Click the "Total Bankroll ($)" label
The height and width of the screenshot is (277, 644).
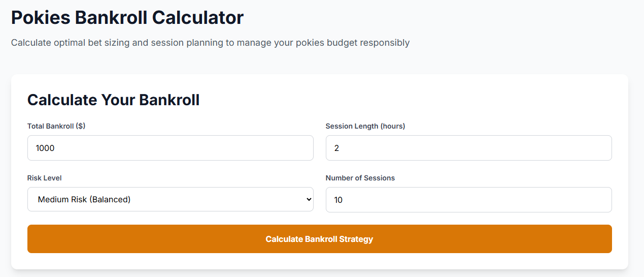click(x=56, y=126)
